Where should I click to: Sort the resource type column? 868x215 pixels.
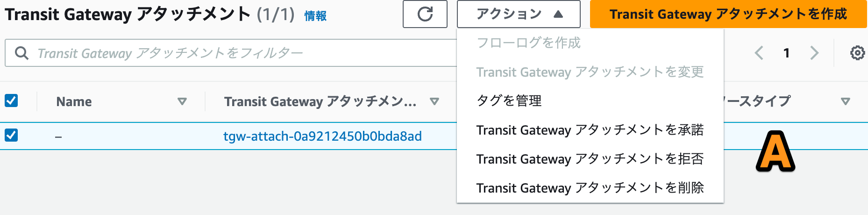point(845,101)
